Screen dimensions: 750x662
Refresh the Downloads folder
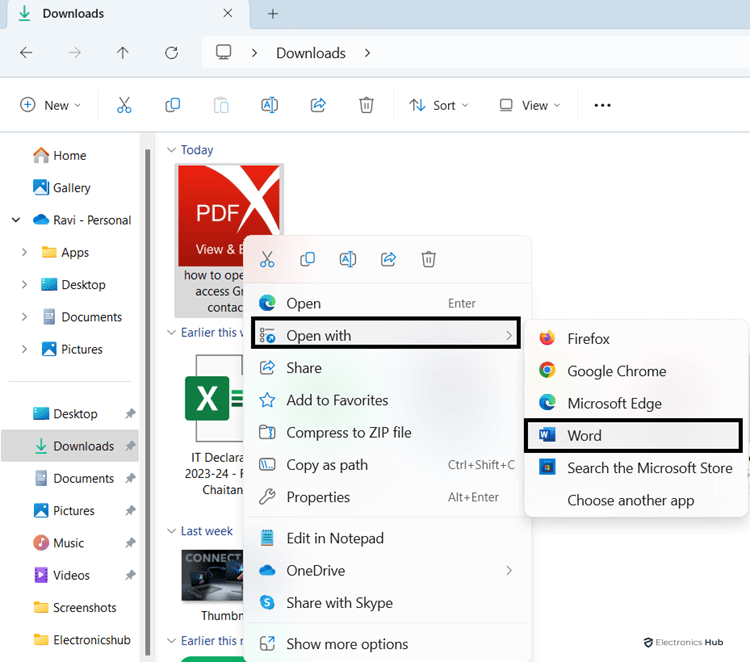171,53
